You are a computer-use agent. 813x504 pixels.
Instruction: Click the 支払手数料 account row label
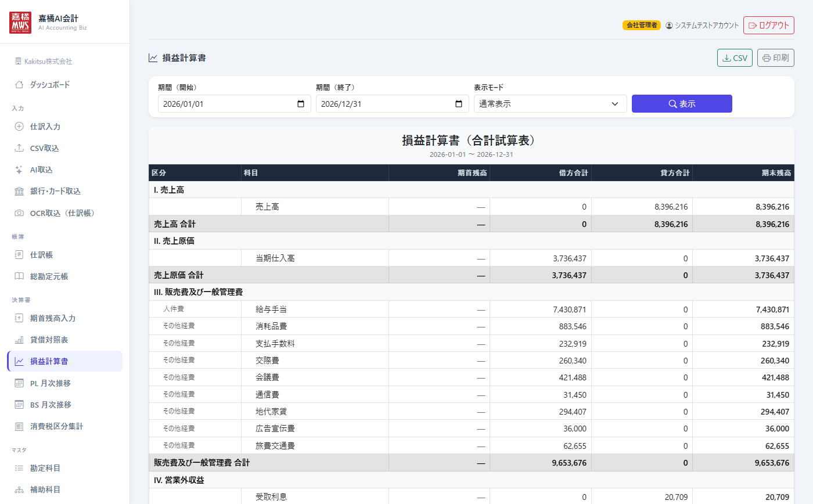[x=275, y=344]
